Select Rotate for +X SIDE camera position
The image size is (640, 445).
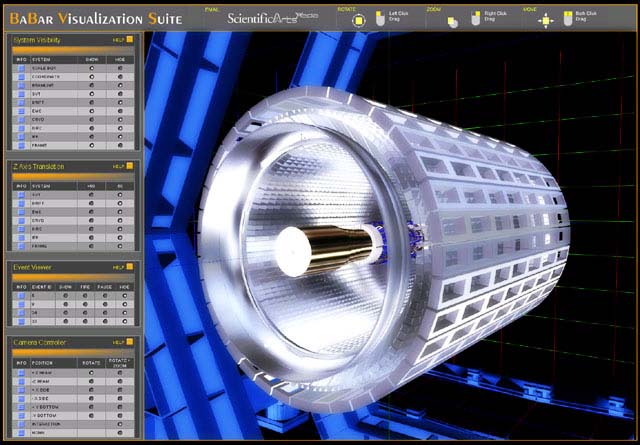(x=91, y=390)
